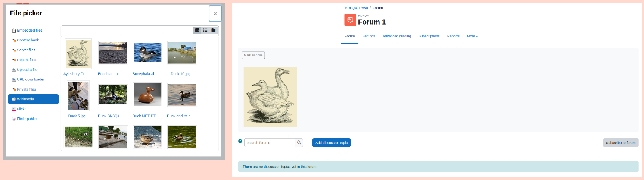Viewport: 644px width, 180px height.
Task: Expand the More menu dropdown
Action: tap(472, 36)
